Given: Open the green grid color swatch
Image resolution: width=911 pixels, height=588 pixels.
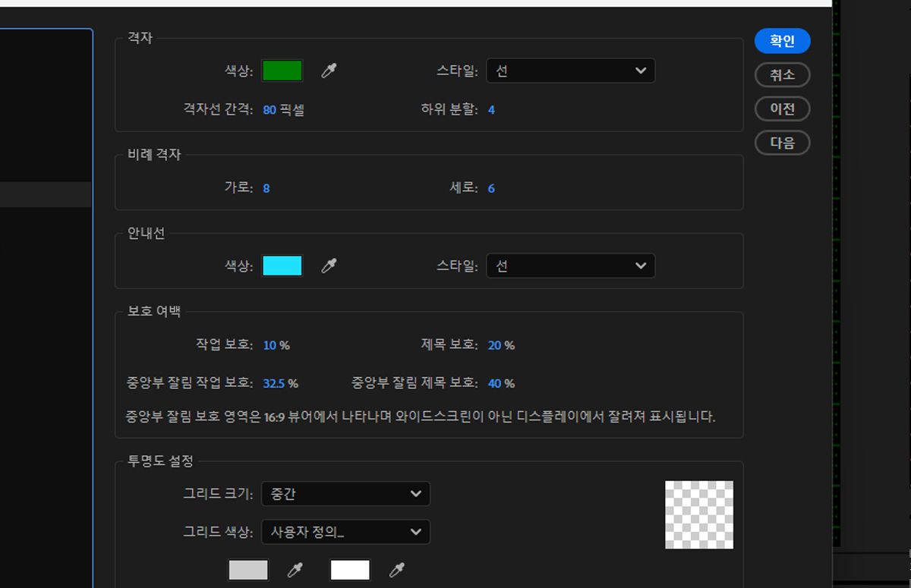Looking at the screenshot, I should (282, 70).
